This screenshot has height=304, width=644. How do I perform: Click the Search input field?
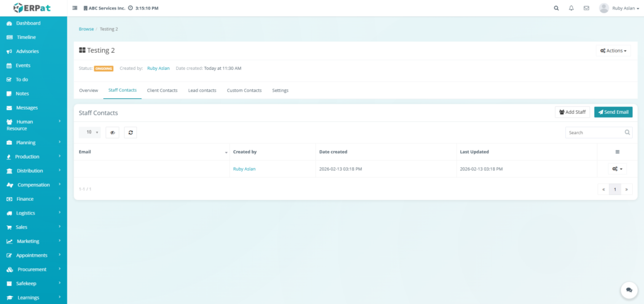coord(594,133)
